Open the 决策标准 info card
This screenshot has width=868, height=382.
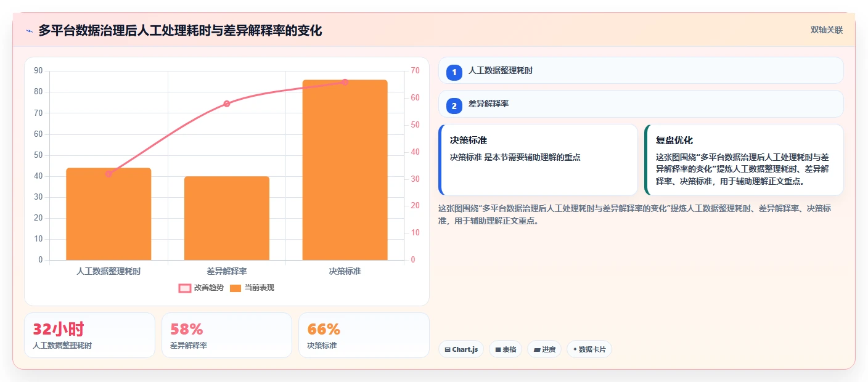(538, 160)
